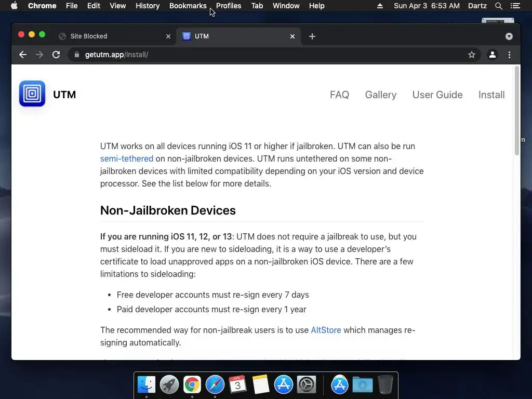532x399 pixels.
Task: Close the UTM tab
Action: click(292, 36)
